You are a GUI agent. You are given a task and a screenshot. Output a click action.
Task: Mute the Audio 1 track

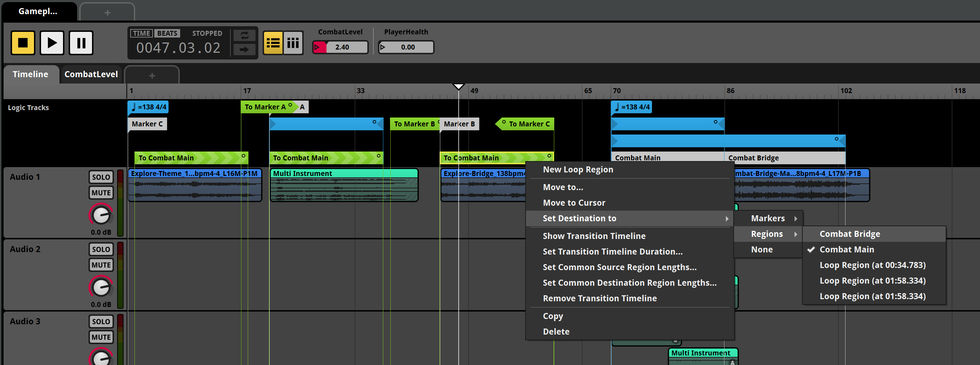click(101, 193)
